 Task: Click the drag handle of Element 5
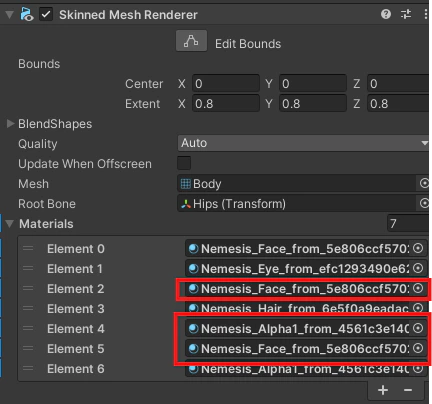point(28,349)
